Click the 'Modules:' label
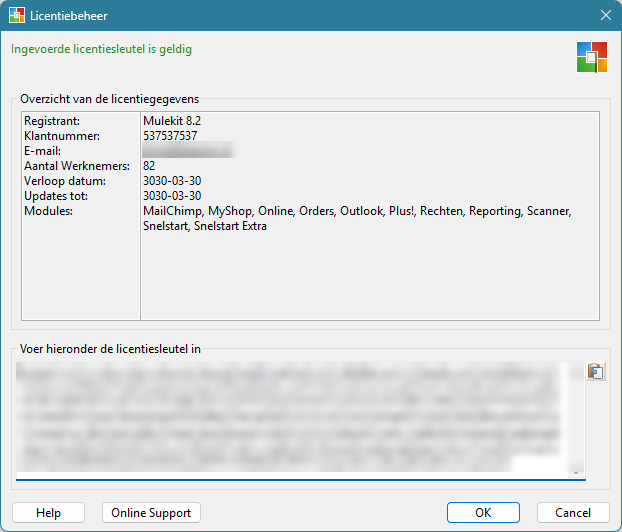Screen dimensions: 622x532 (x=48, y=211)
